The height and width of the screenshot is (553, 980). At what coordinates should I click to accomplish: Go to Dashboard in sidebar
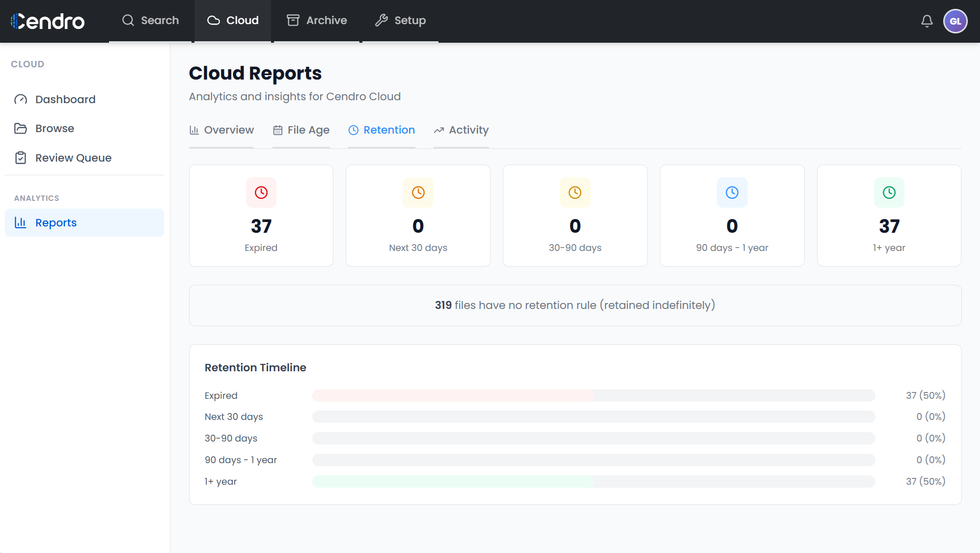coord(84,99)
